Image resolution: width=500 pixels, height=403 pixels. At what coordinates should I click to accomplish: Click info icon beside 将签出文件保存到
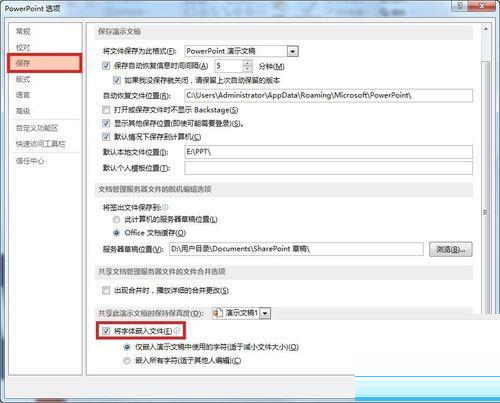pos(165,207)
